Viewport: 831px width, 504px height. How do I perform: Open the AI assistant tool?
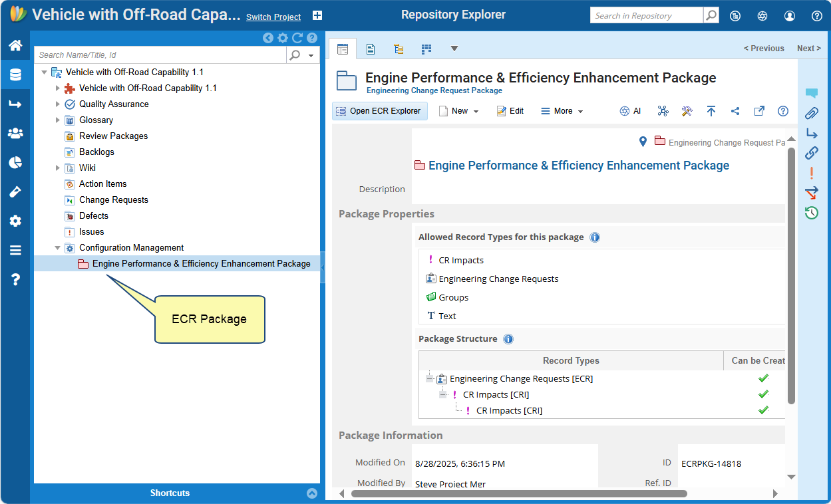(x=630, y=111)
